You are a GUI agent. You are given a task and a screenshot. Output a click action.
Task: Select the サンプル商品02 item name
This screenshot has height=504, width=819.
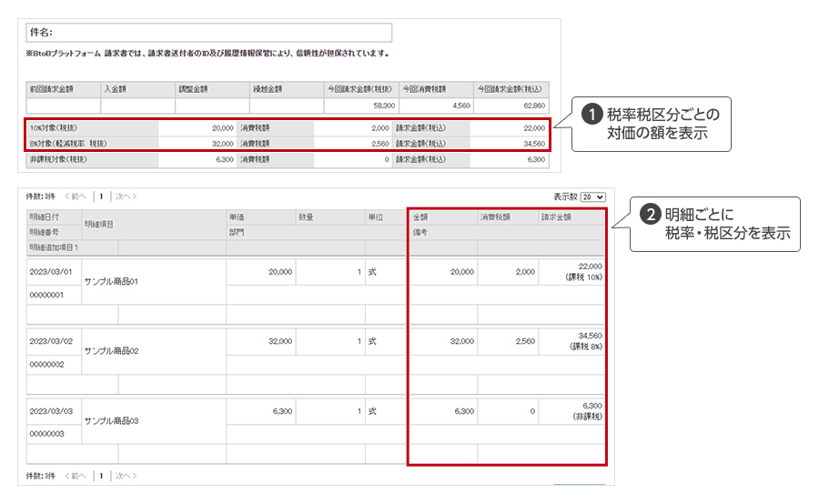point(110,350)
